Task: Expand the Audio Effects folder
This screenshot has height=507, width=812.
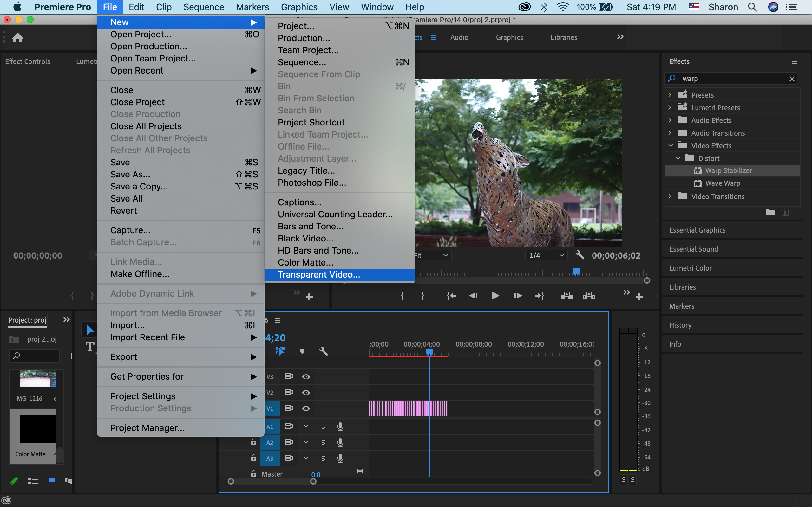Action: point(670,120)
